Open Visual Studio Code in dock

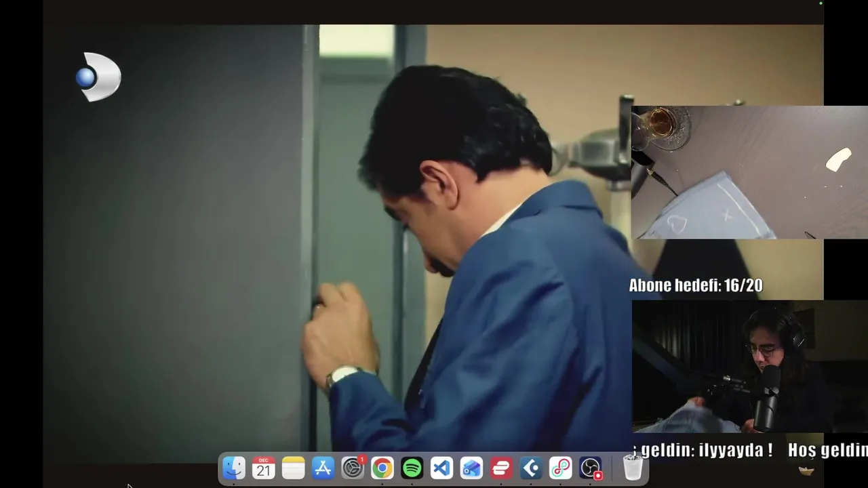pyautogui.click(x=441, y=468)
